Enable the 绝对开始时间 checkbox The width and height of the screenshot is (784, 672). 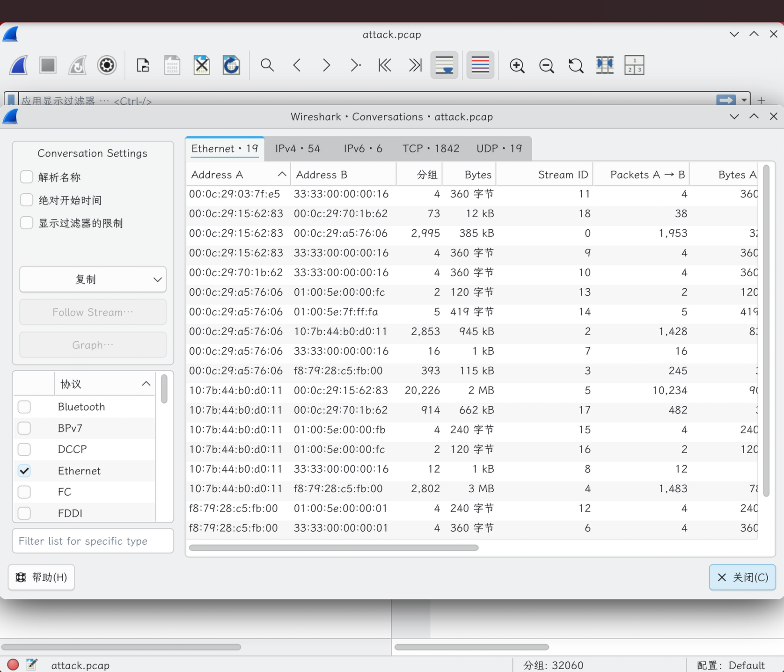click(x=27, y=200)
